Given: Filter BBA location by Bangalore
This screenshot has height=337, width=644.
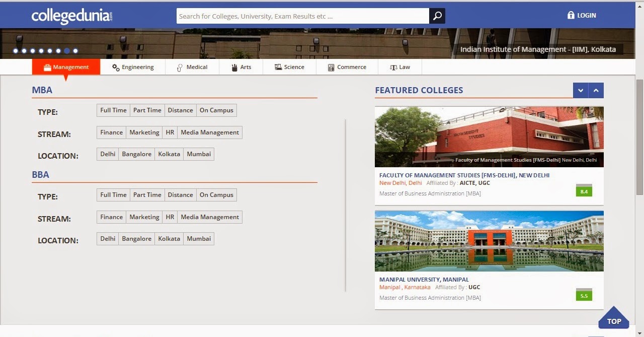Looking at the screenshot, I should [136, 239].
